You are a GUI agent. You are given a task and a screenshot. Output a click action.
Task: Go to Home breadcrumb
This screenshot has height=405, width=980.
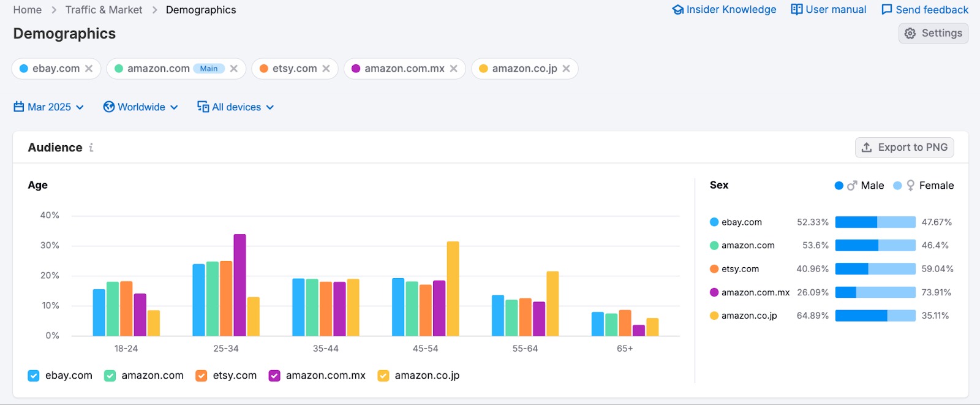click(28, 10)
